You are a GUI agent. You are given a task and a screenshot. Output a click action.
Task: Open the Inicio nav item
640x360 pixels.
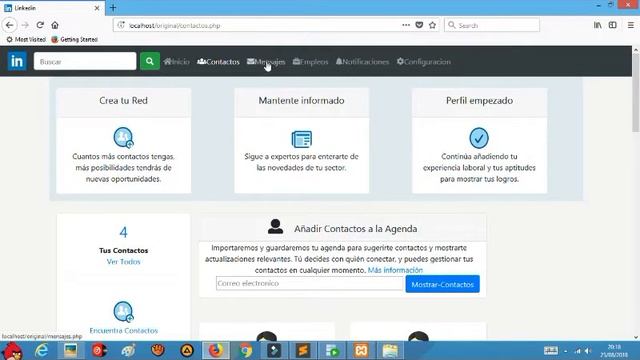(x=176, y=62)
